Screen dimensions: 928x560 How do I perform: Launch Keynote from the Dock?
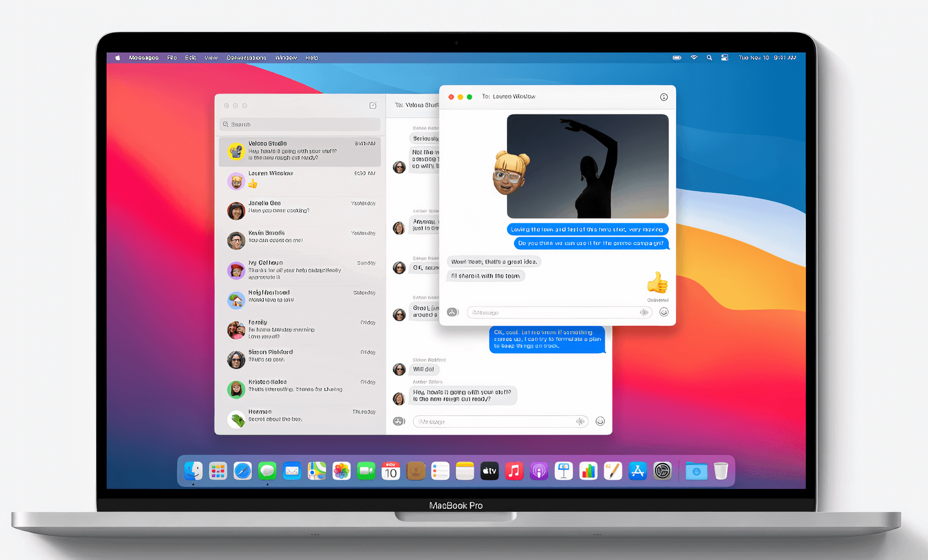tap(564, 471)
